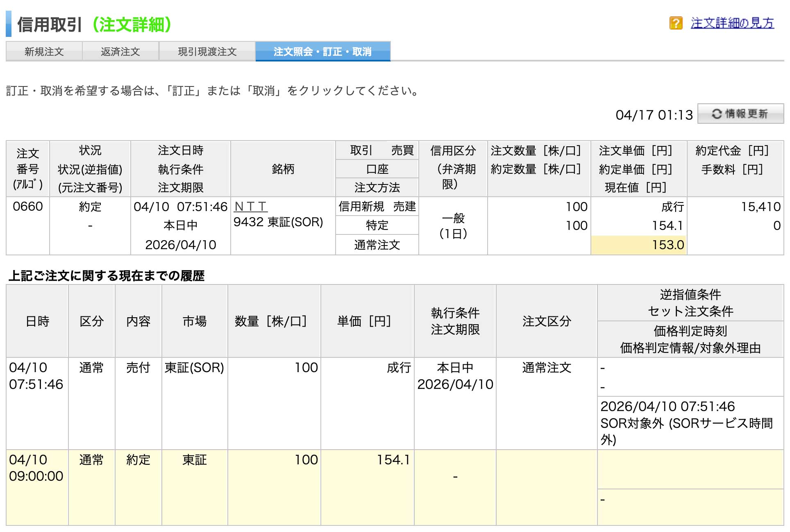The height and width of the screenshot is (532, 790).
Task: Click the 04/17 01:13 timestamp
Action: pos(654,115)
